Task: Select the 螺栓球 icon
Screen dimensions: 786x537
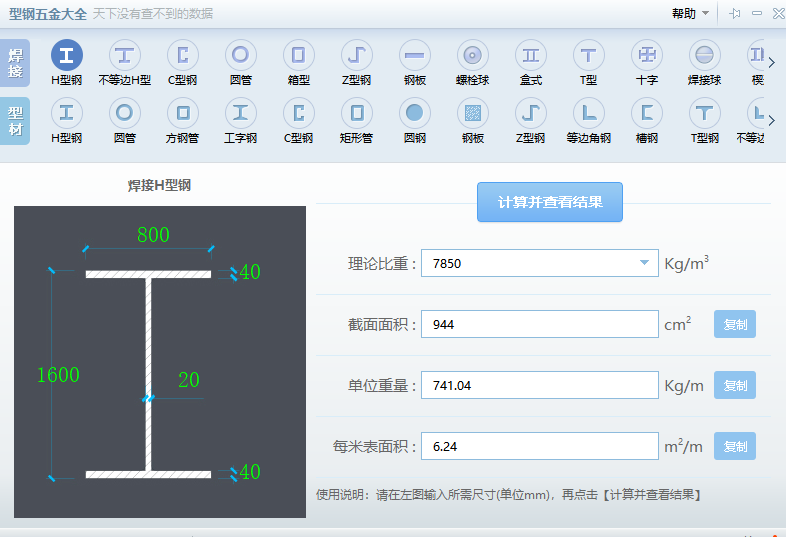Action: click(x=473, y=55)
